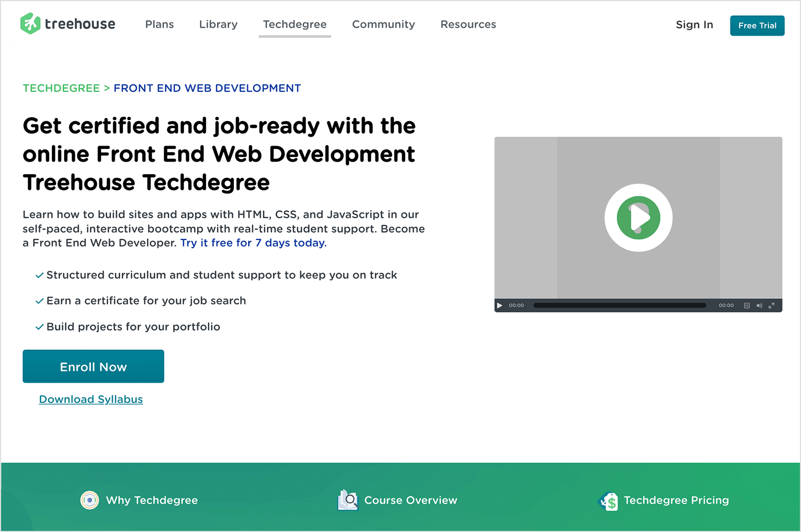Click the 'Get certified and job-ready' heading
The width and height of the screenshot is (801, 532).
tap(219, 154)
